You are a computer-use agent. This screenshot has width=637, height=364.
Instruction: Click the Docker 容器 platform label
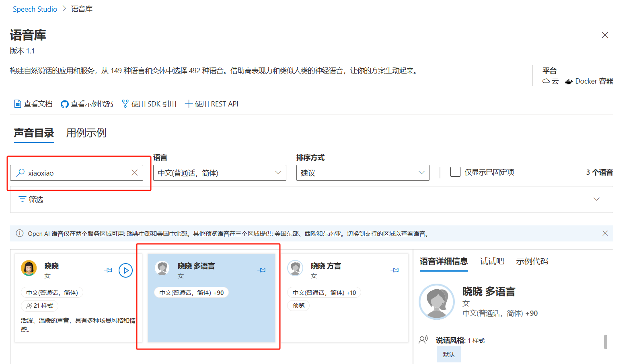[x=594, y=81]
